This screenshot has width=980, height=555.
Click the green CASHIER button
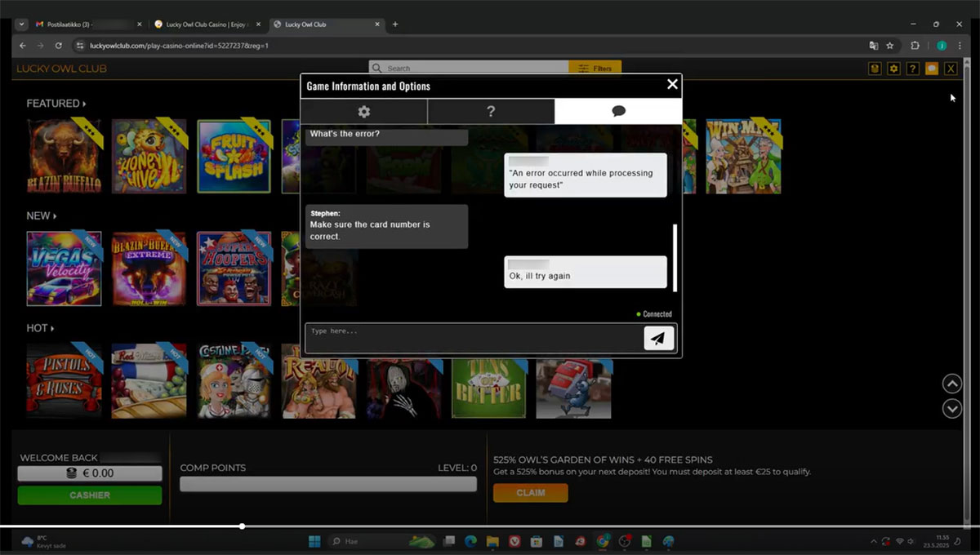click(x=90, y=495)
